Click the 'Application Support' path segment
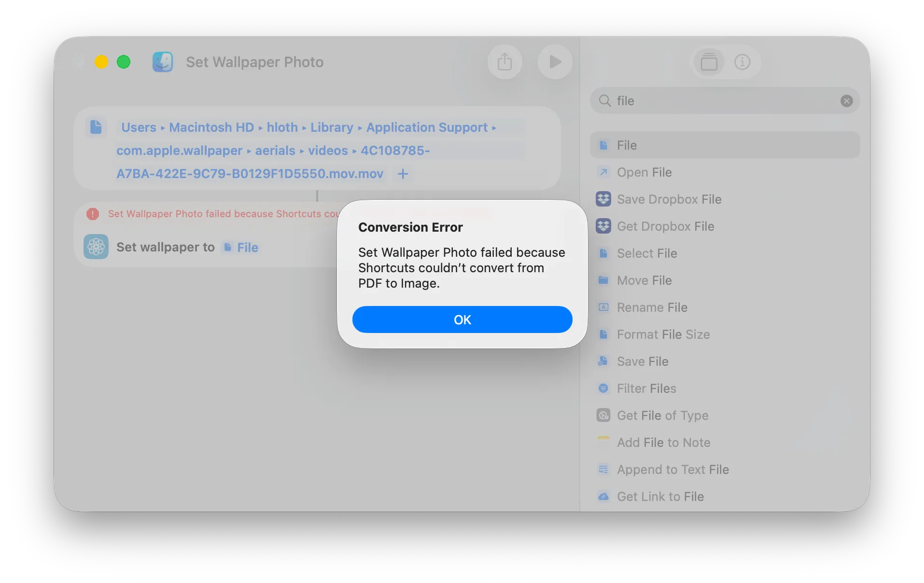 tap(427, 127)
